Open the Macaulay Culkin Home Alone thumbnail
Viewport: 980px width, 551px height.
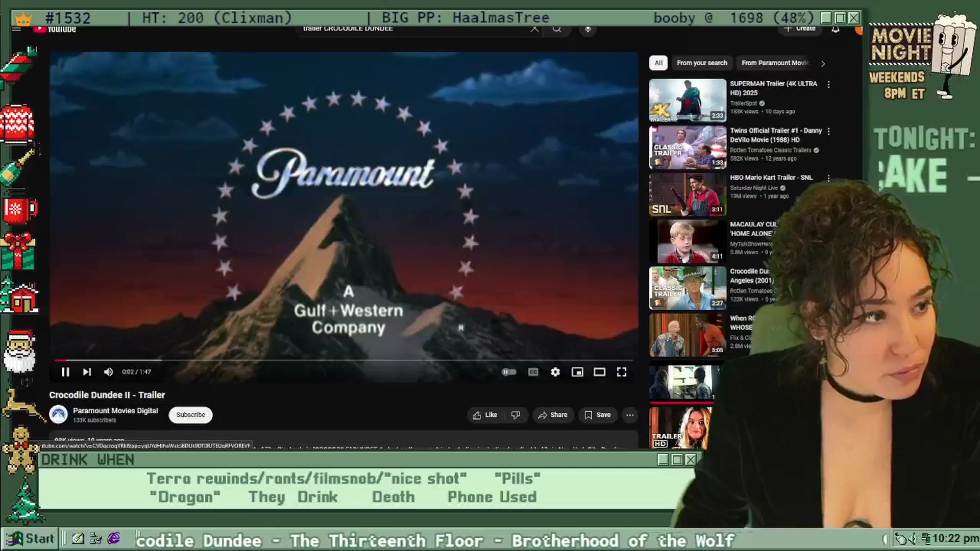688,241
